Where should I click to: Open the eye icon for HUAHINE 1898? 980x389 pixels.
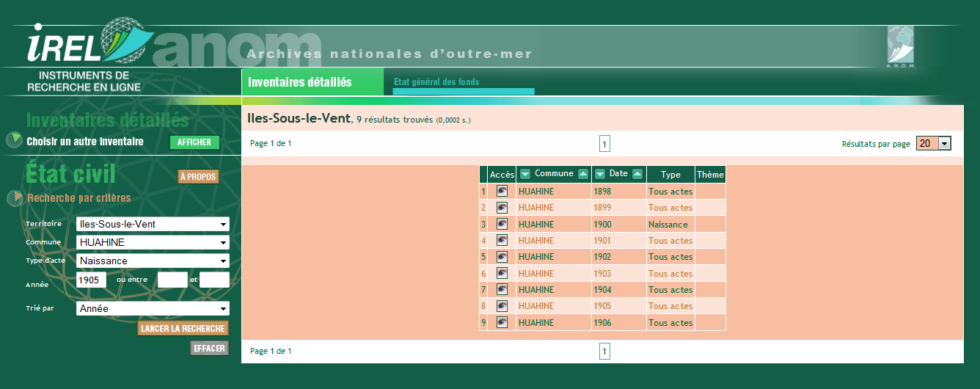[502, 191]
